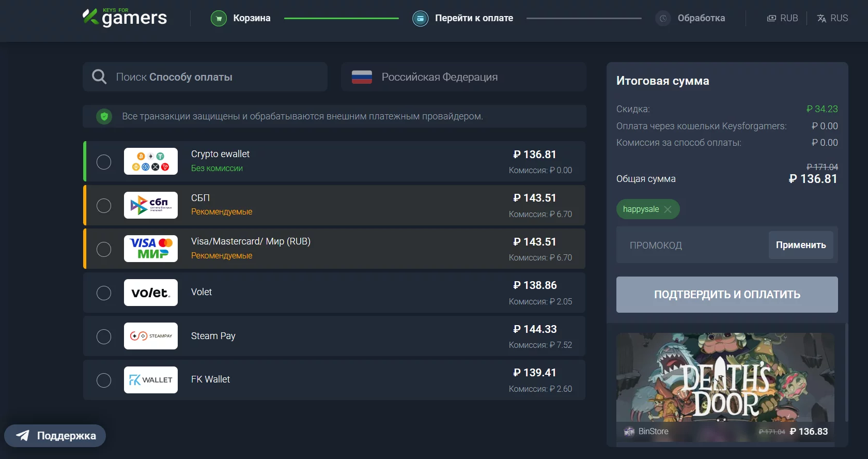Click the Steampay logo

(151, 336)
